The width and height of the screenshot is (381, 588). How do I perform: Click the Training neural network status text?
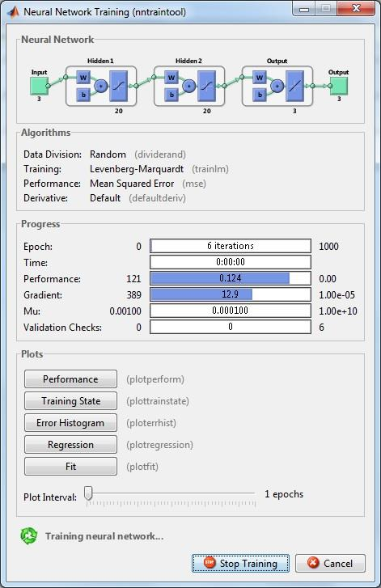[104, 536]
